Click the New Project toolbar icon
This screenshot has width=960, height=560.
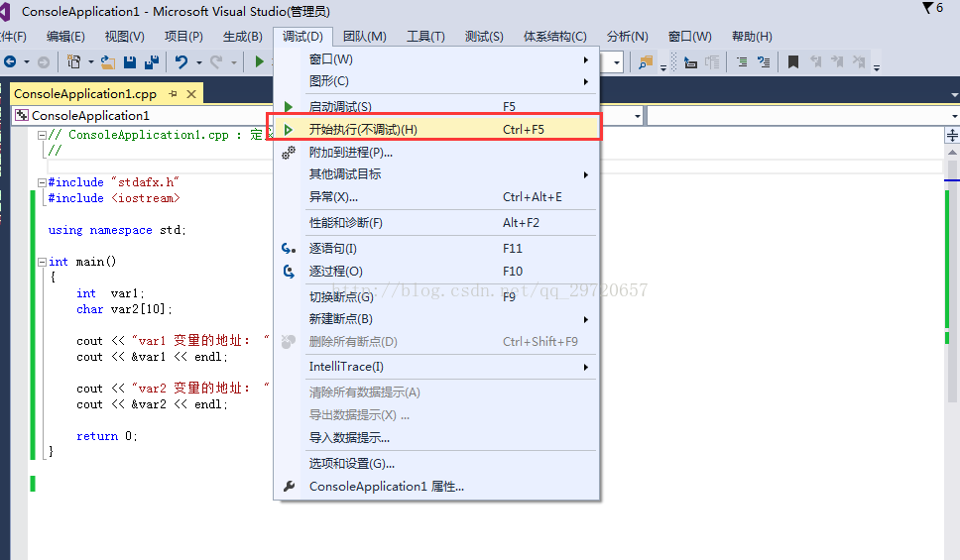pyautogui.click(x=74, y=61)
